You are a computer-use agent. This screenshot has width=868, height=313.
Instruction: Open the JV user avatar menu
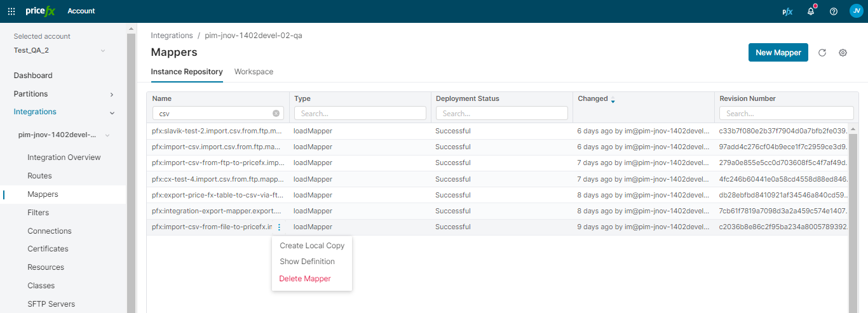(x=856, y=11)
